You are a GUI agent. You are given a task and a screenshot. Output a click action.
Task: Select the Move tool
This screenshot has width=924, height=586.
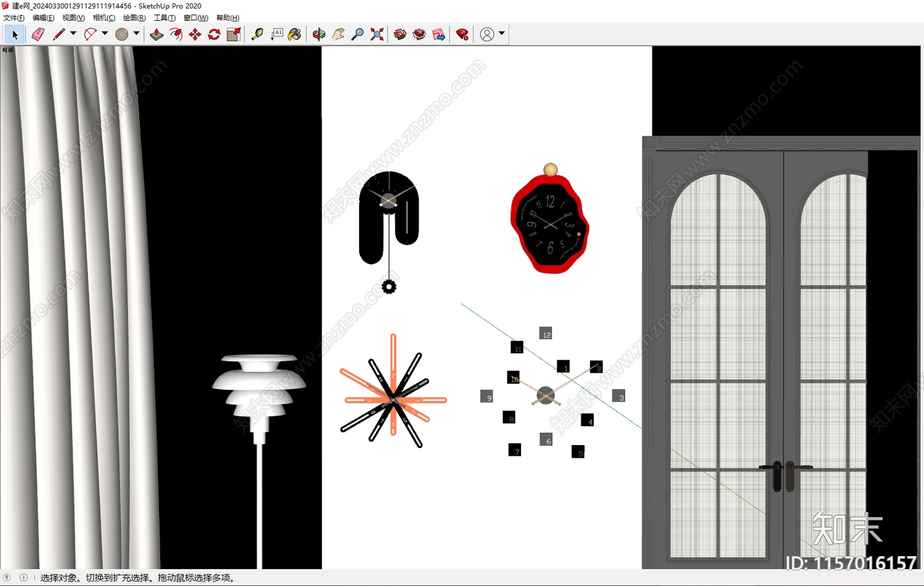tap(195, 35)
